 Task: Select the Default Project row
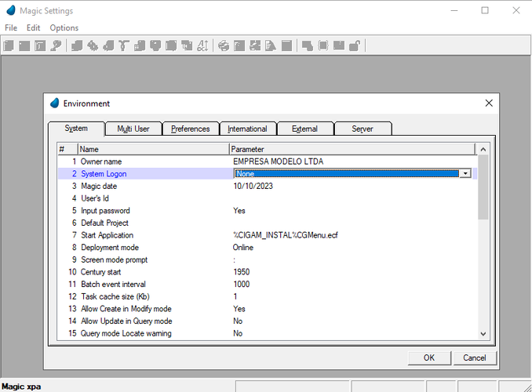tap(267, 223)
